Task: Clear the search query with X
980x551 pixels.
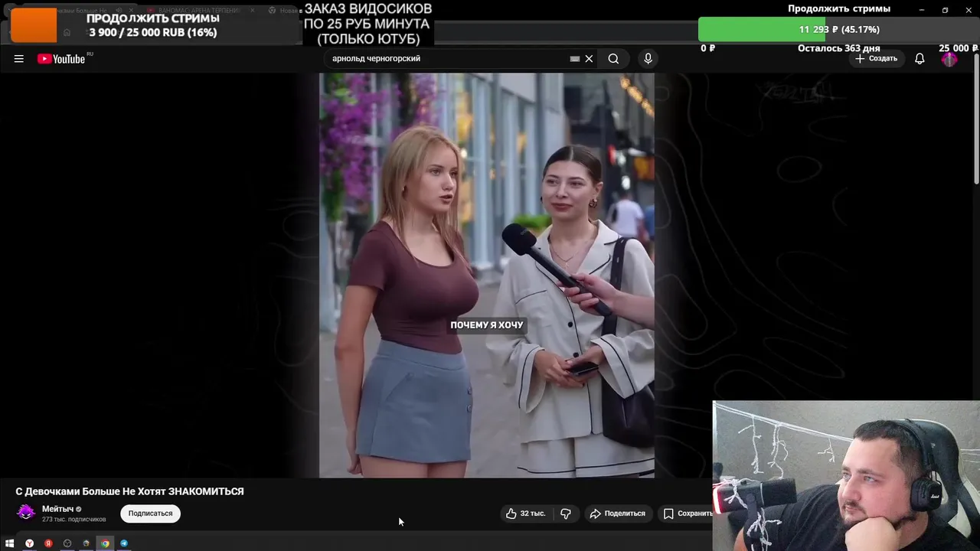Action: [x=589, y=59]
